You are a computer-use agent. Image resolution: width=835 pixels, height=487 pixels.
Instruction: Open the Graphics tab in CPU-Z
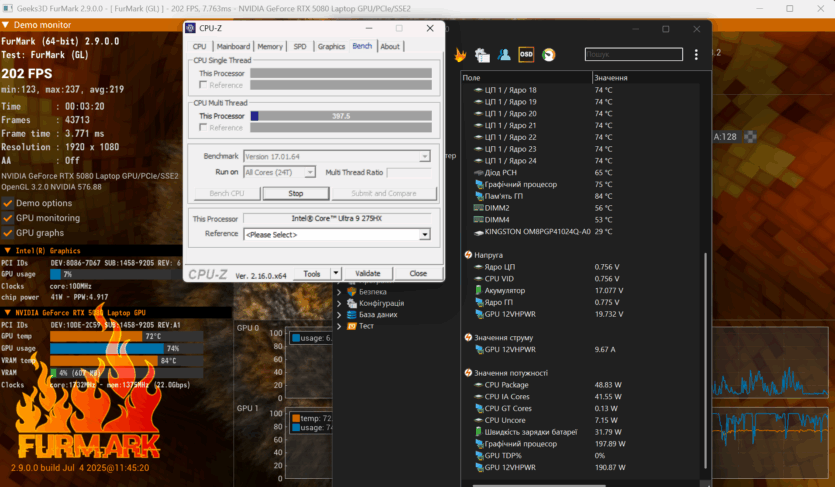tap(331, 46)
